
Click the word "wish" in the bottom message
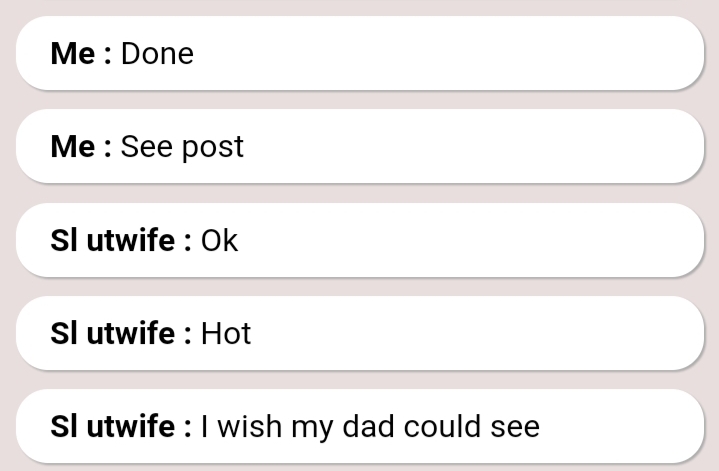point(249,427)
